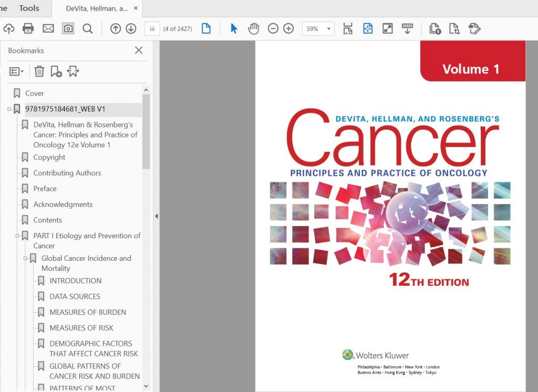Viewport: 538px width, 392px height.
Task: Fit page width using the fit-width icon
Action: [x=347, y=28]
